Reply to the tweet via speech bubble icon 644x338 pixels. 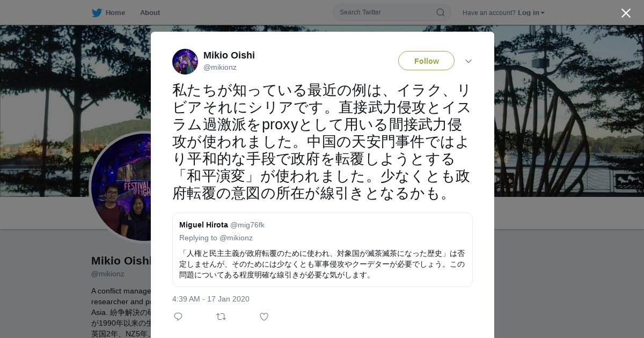(178, 317)
